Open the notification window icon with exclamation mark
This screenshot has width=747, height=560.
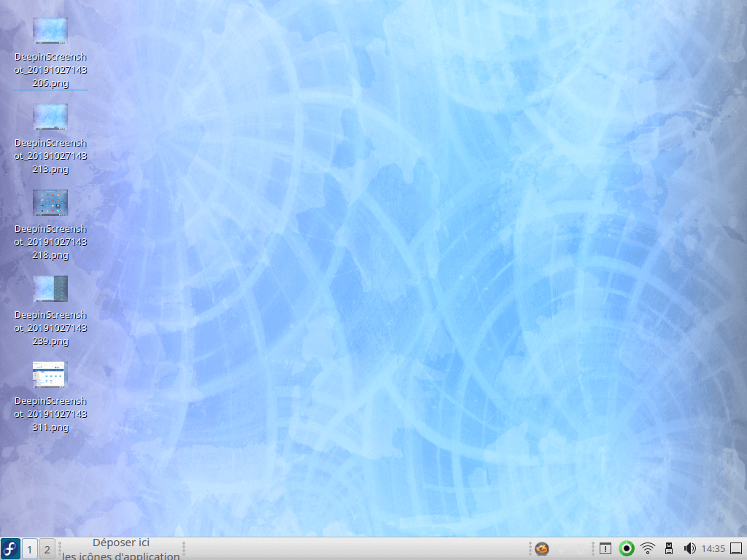click(x=605, y=548)
